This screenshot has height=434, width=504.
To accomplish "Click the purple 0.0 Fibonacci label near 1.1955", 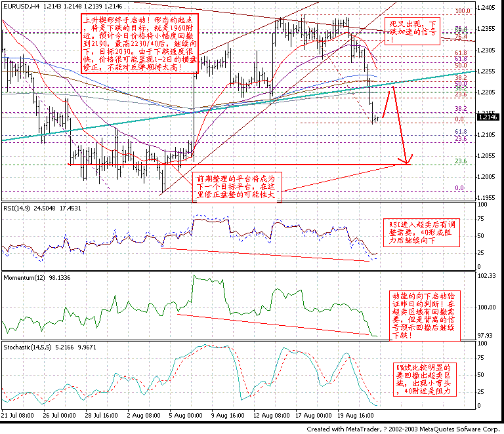I will (x=459, y=188).
